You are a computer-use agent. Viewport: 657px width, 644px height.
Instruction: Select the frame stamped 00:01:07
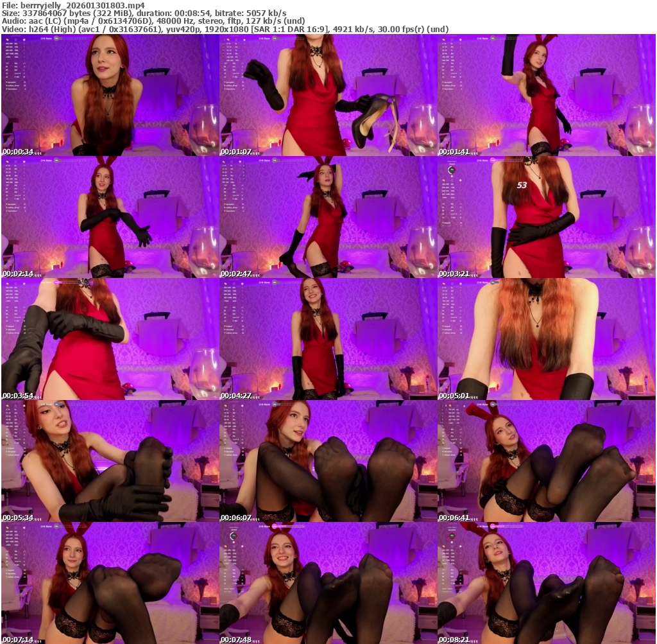tap(328, 95)
